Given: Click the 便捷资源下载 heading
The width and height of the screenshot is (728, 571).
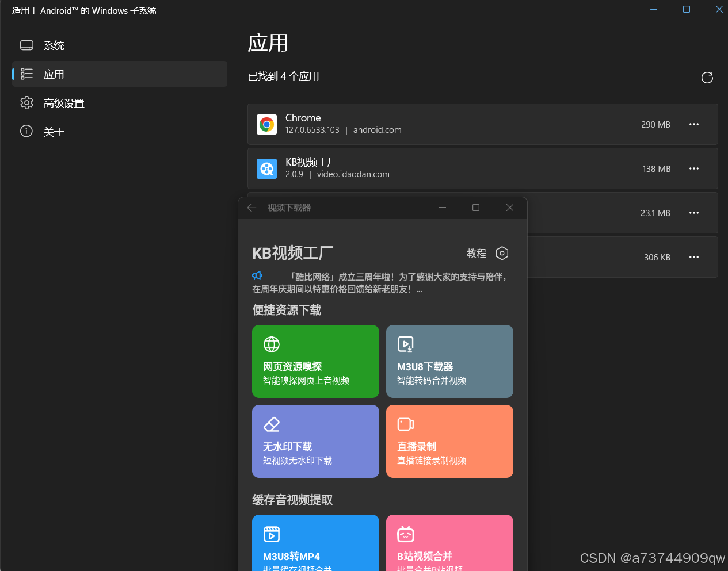Looking at the screenshot, I should point(287,310).
